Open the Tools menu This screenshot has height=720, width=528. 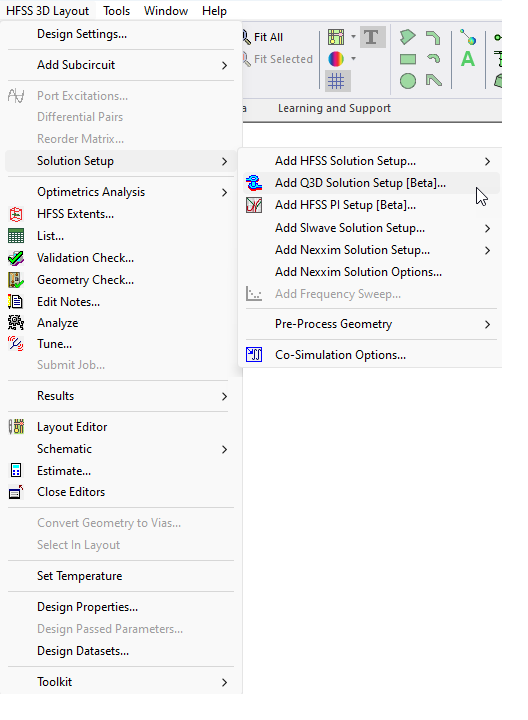(117, 11)
